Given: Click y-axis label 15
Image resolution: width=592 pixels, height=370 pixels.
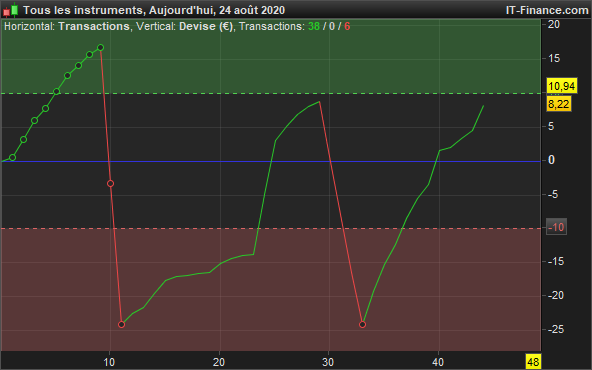Looking at the screenshot, I should pos(554,58).
